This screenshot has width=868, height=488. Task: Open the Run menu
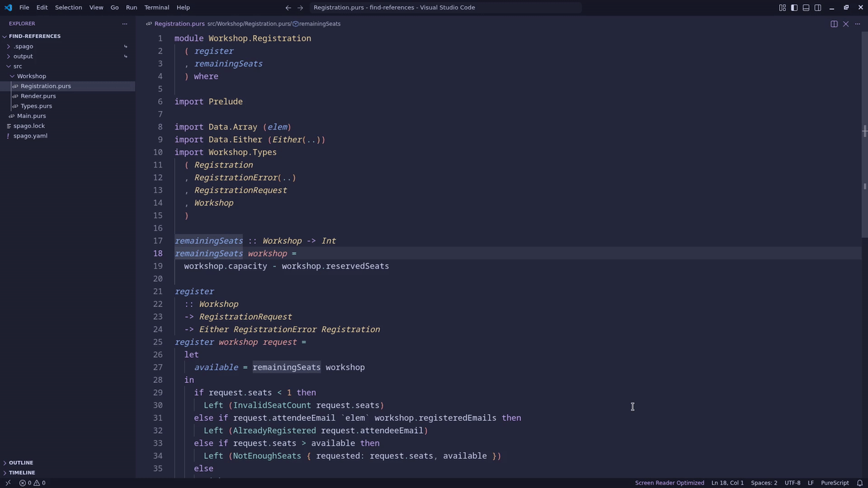point(132,7)
